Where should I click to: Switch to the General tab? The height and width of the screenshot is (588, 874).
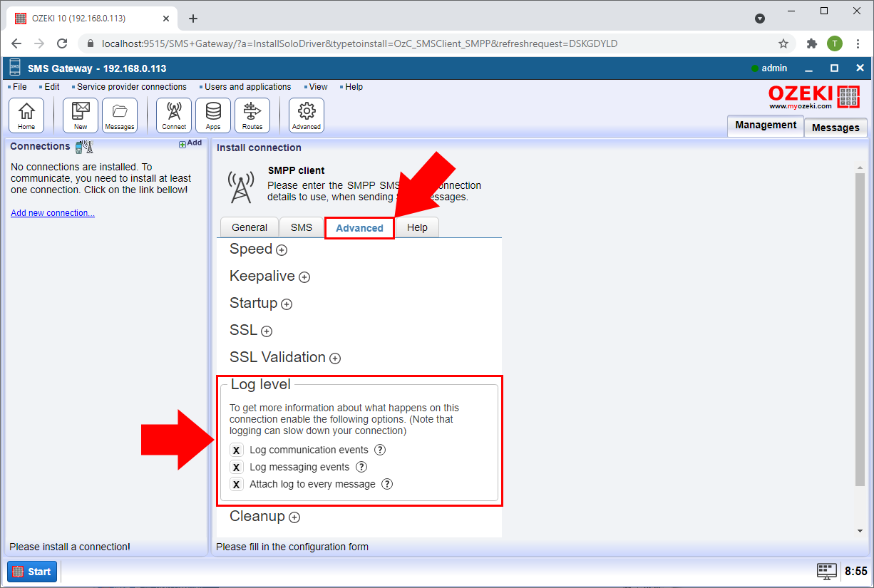[250, 227]
